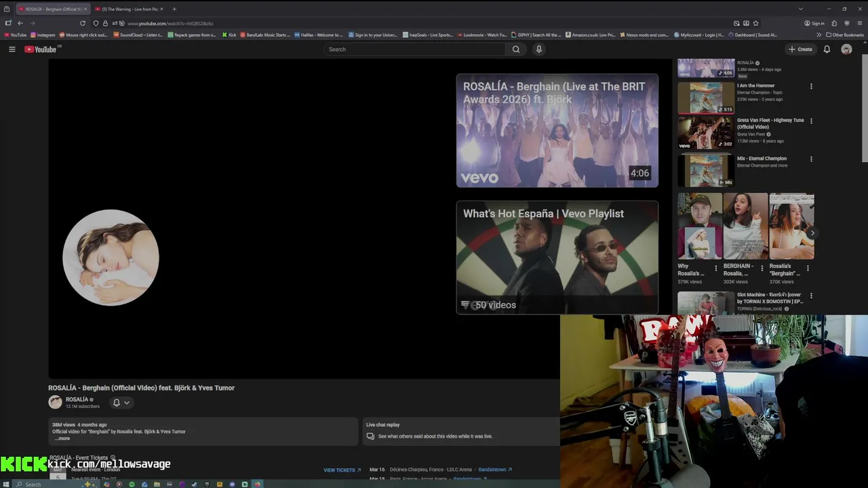Click the YouTube search input field

[x=414, y=49]
